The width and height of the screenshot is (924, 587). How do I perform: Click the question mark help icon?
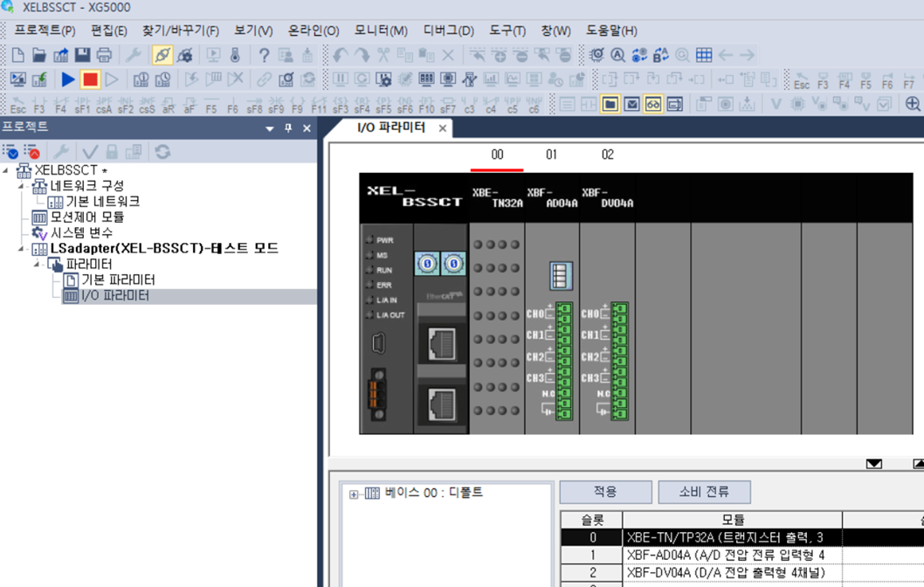point(264,55)
